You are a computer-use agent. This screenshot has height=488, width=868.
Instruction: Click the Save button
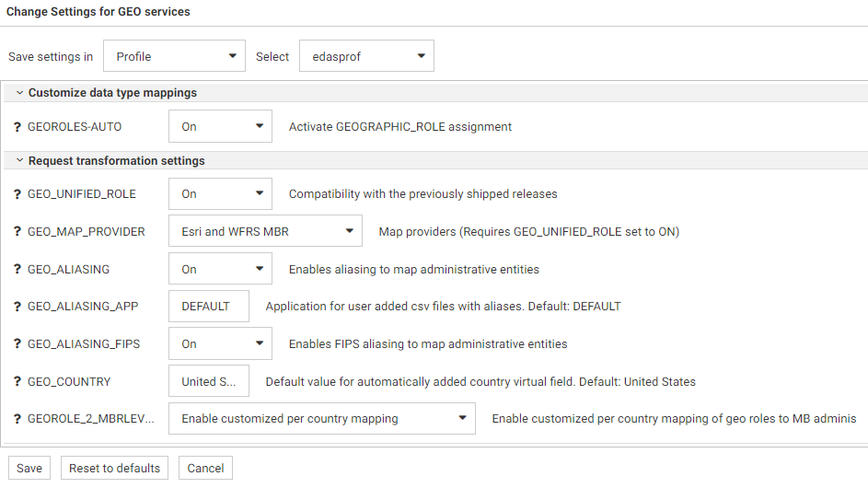[x=29, y=468]
